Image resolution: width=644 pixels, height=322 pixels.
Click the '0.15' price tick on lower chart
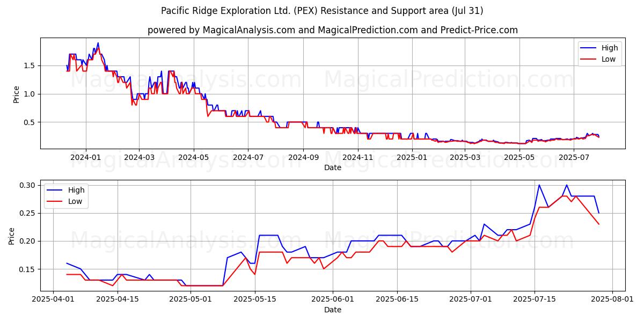tap(28, 269)
